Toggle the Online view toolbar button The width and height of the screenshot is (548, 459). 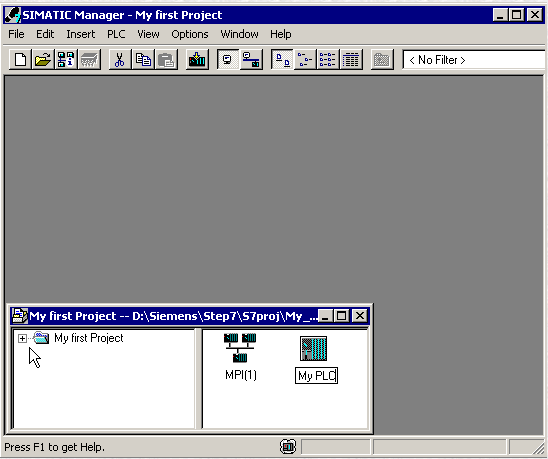[x=228, y=60]
